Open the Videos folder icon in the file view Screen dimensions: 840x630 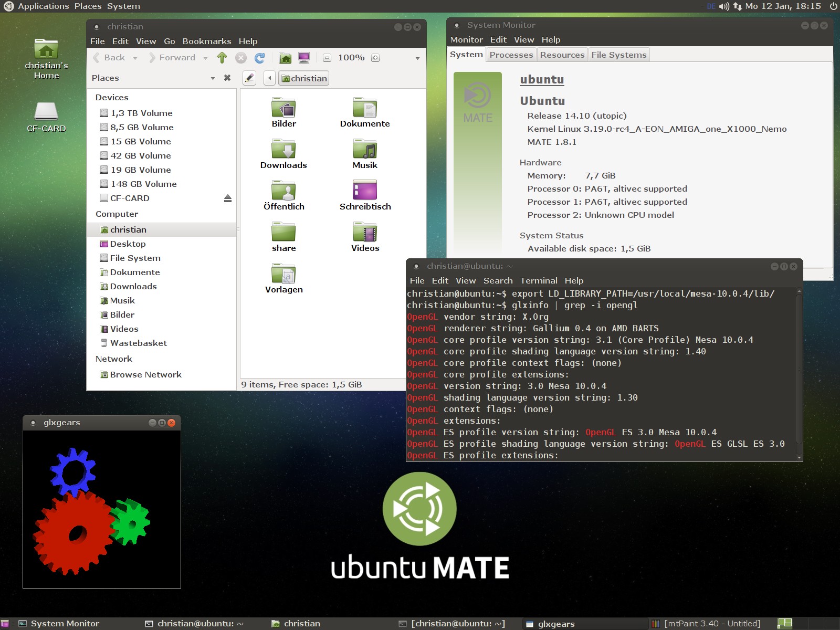(365, 237)
